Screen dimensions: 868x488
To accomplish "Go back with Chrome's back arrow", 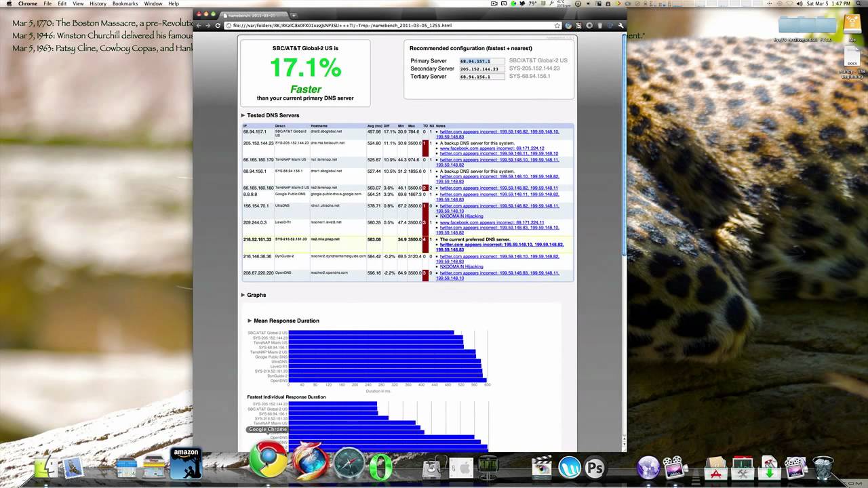I will pyautogui.click(x=199, y=26).
